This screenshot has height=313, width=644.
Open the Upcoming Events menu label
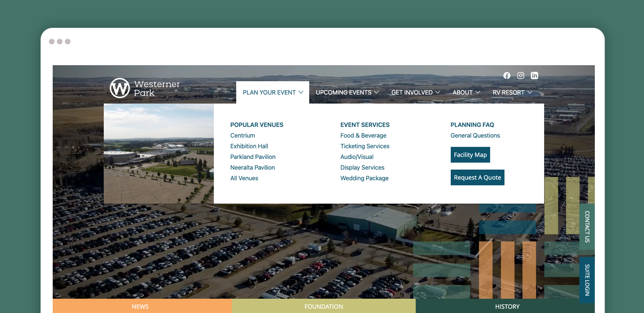pyautogui.click(x=343, y=92)
